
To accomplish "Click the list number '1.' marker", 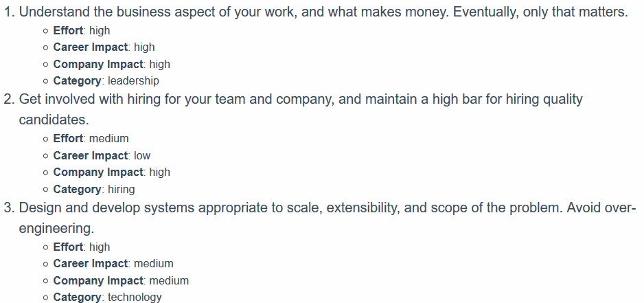I will pyautogui.click(x=10, y=12).
